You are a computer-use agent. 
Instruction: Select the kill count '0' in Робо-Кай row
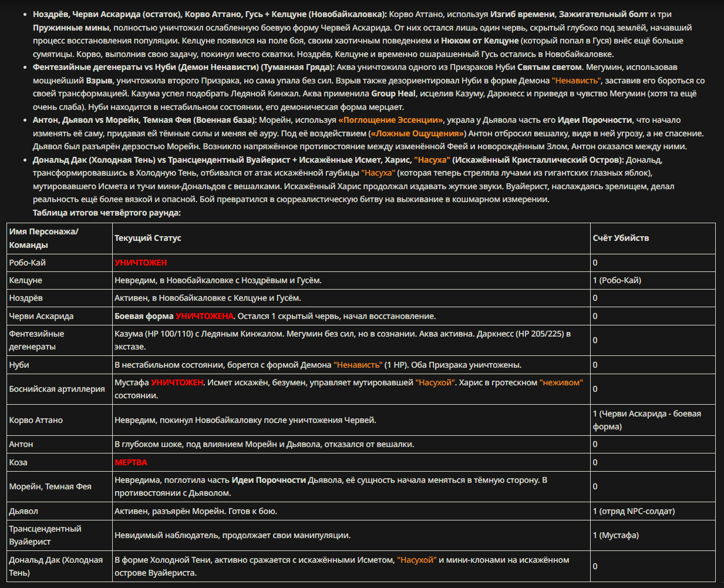coord(653,263)
